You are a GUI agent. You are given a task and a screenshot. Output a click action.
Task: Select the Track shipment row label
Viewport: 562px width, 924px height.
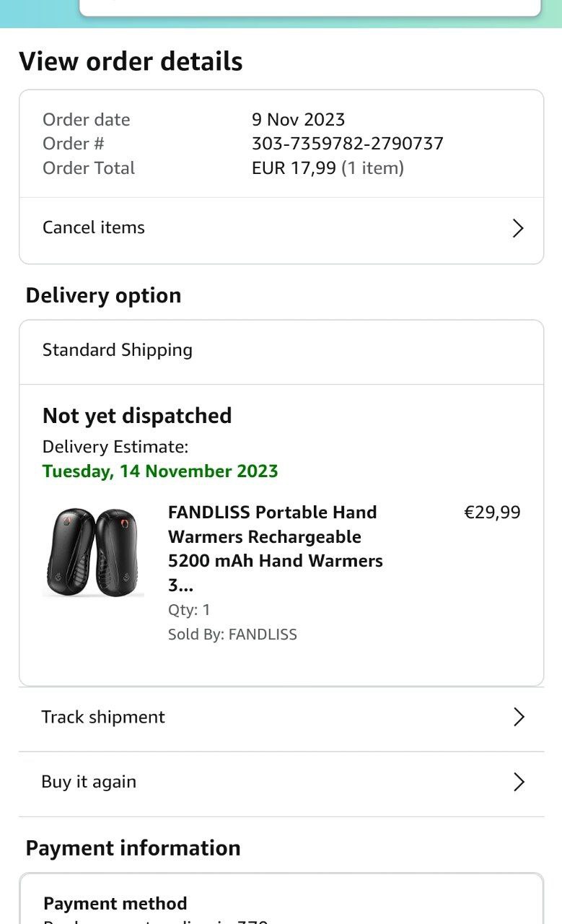[x=103, y=717]
